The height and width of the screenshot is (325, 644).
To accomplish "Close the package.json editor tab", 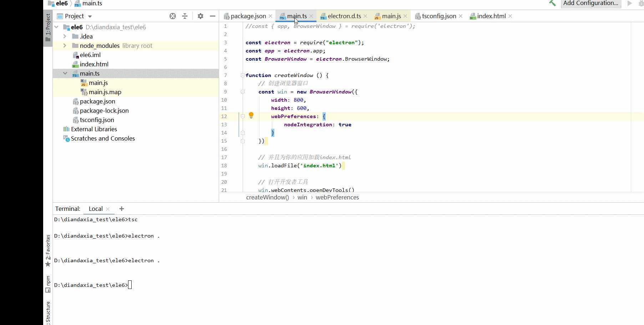I will [x=270, y=16].
